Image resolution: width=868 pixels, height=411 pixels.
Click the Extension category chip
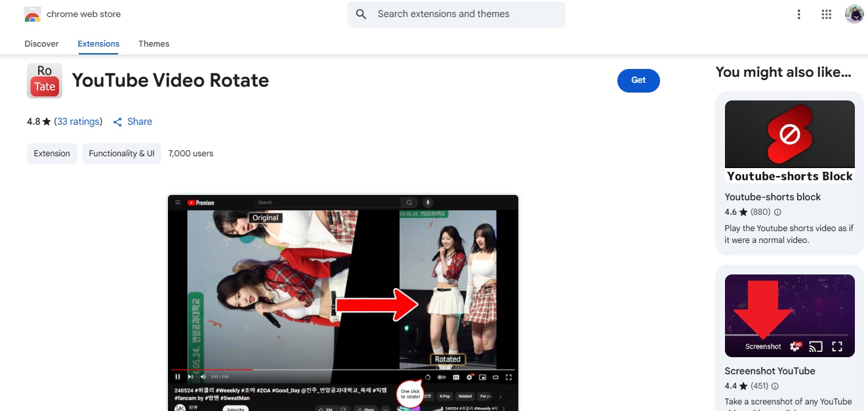pyautogui.click(x=52, y=154)
